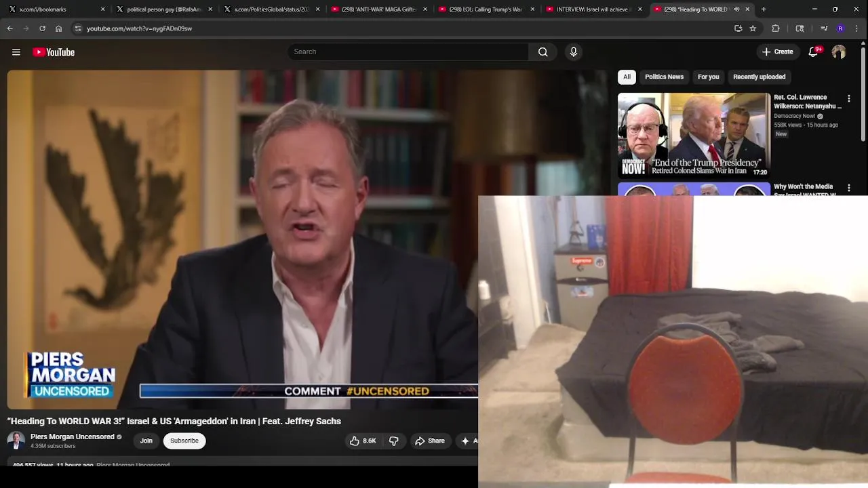Screen dimensions: 868x488
Task: Click the video title 'Heading To WORLD WAR 3!'
Action: (174, 421)
